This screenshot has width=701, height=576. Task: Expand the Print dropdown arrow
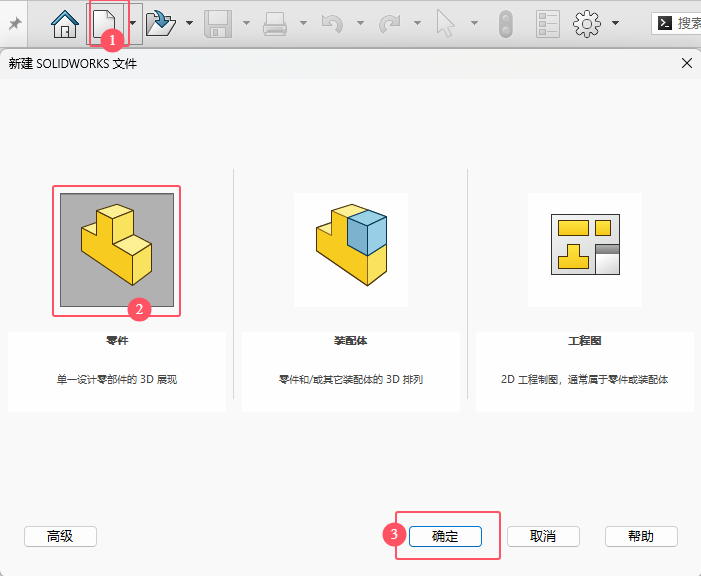(303, 23)
